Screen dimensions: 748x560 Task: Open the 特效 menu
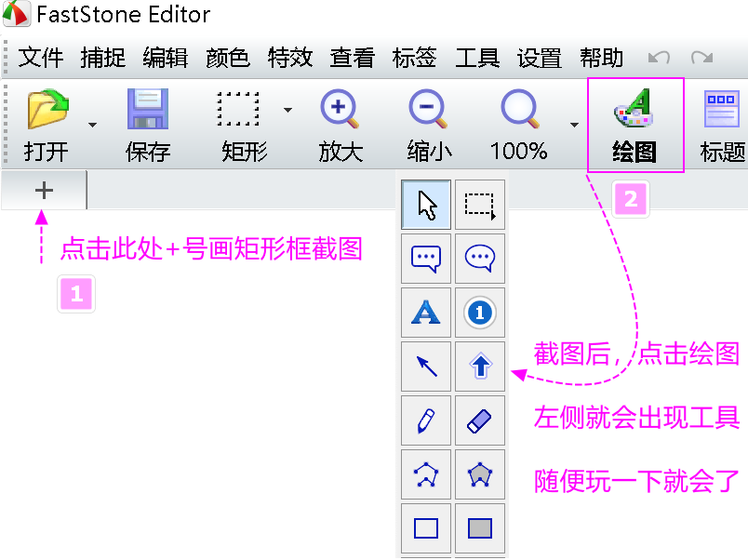tap(290, 59)
